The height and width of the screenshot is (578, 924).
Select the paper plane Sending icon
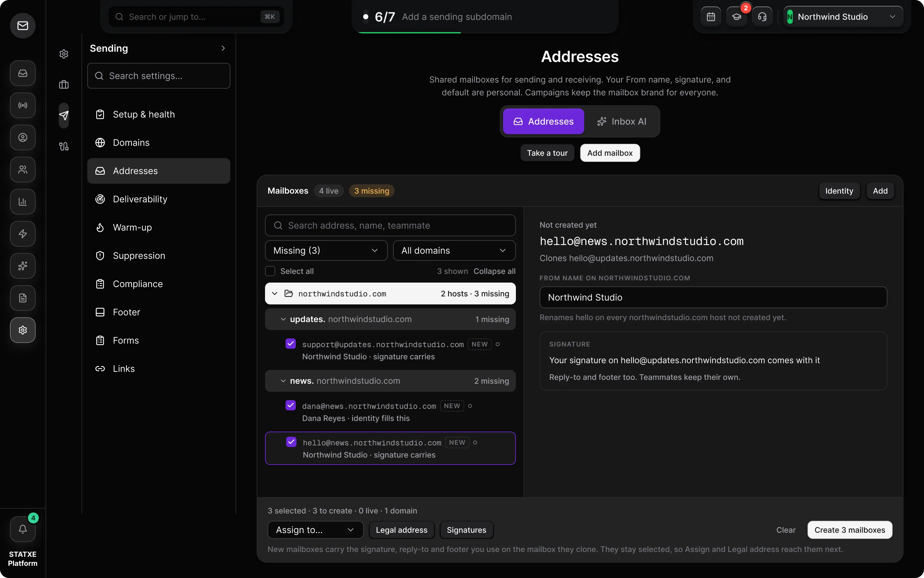(64, 116)
